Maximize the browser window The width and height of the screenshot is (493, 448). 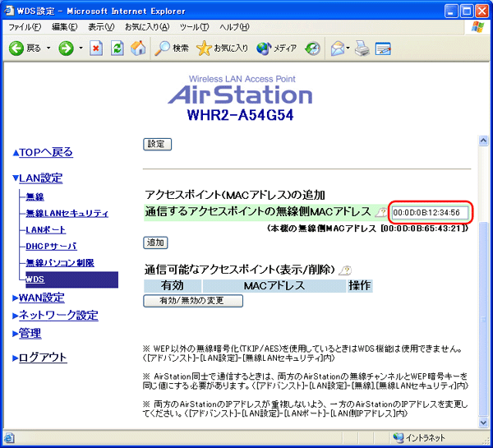coord(467,11)
